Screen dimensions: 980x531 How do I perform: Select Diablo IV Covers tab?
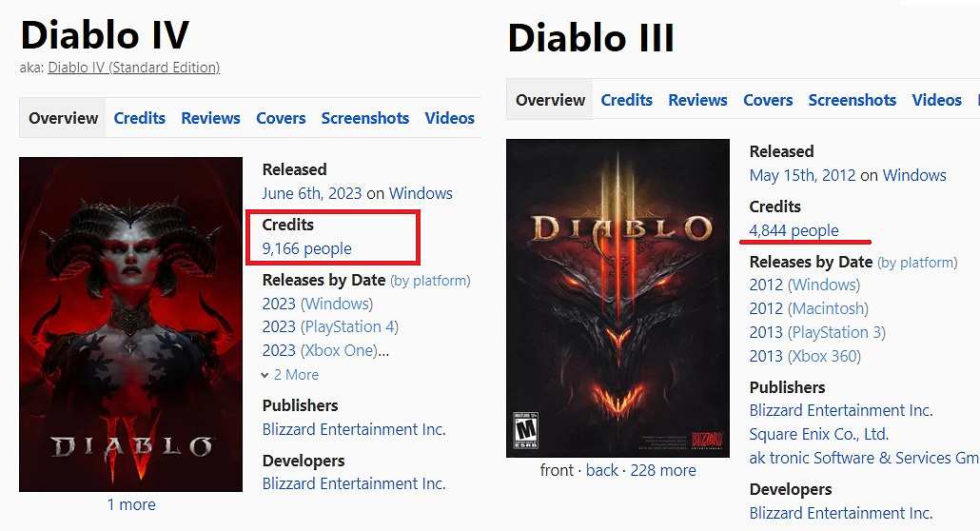[281, 118]
